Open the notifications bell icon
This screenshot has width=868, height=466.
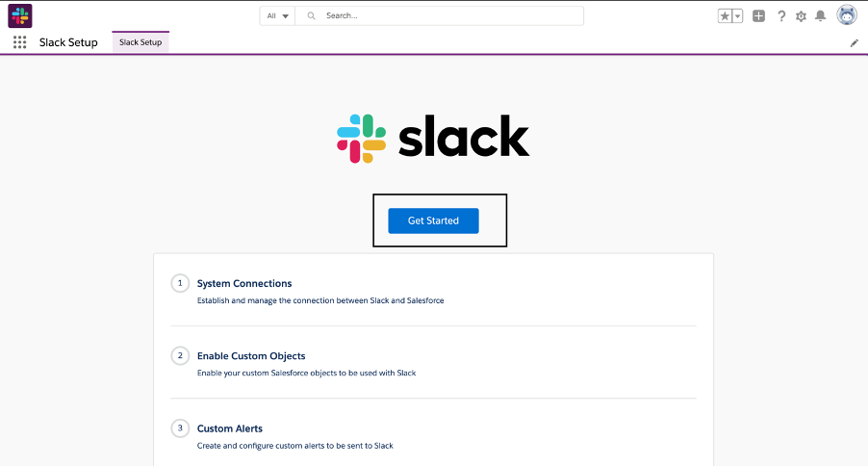(x=821, y=15)
